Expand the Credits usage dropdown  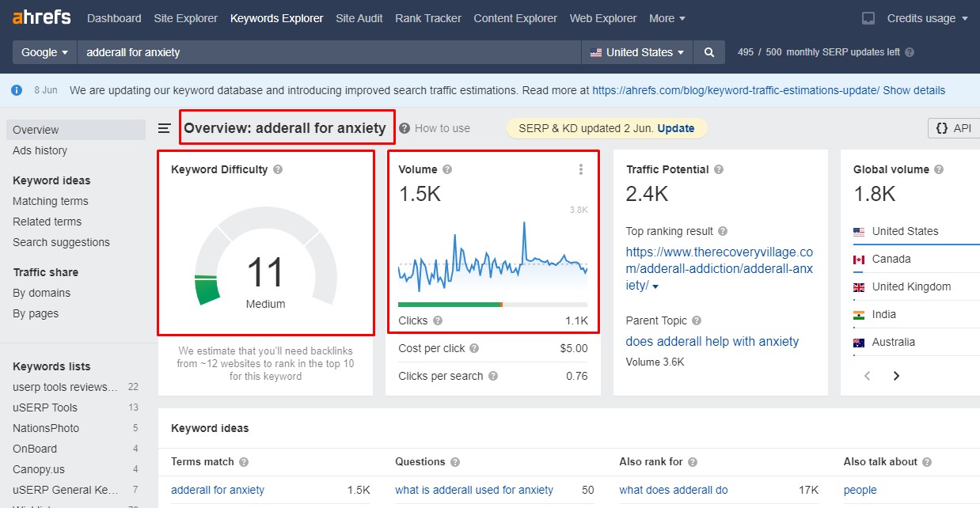click(x=928, y=18)
